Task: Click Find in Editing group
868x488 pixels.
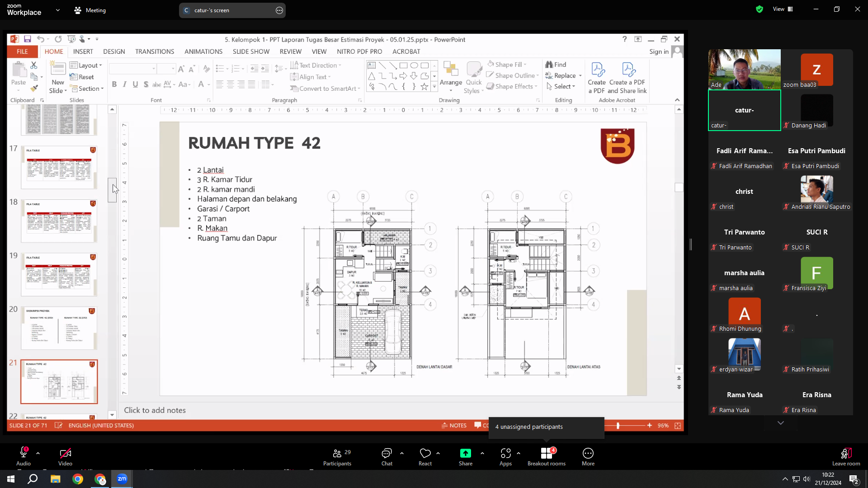Action: point(556,65)
